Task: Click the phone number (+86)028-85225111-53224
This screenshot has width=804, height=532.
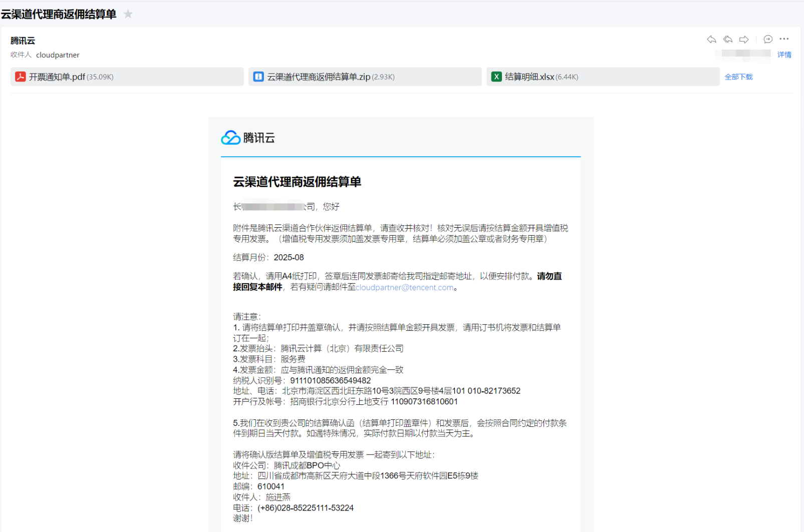Action: pyautogui.click(x=306, y=508)
